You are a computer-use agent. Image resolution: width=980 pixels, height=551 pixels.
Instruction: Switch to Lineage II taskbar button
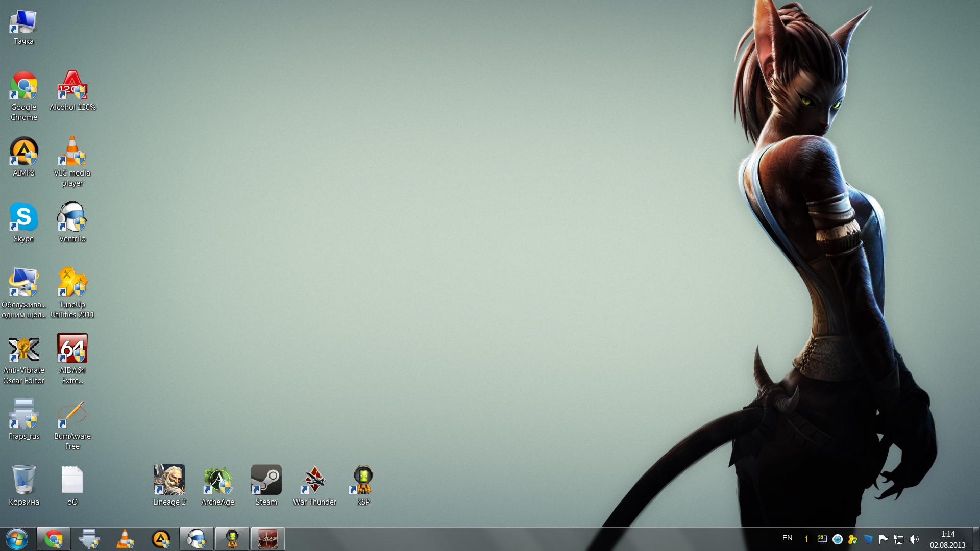tap(268, 539)
